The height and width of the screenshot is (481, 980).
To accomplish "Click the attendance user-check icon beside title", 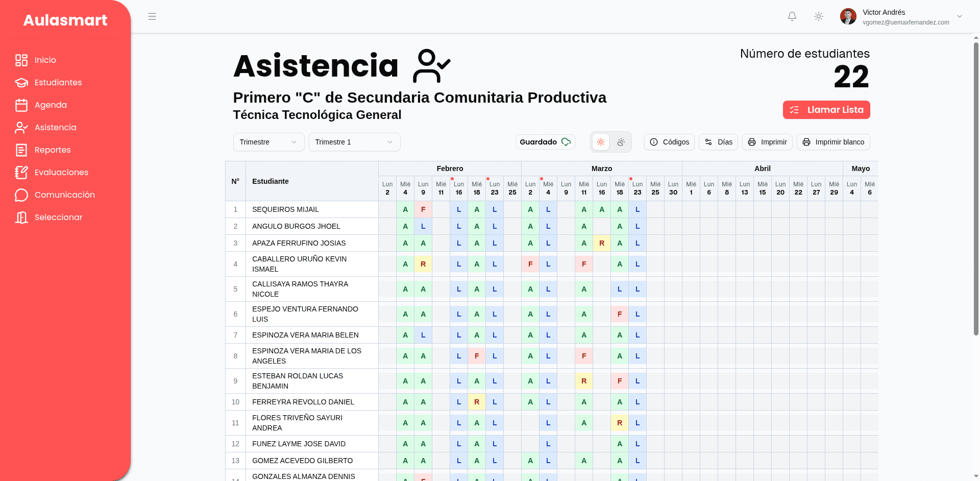I will [431, 66].
